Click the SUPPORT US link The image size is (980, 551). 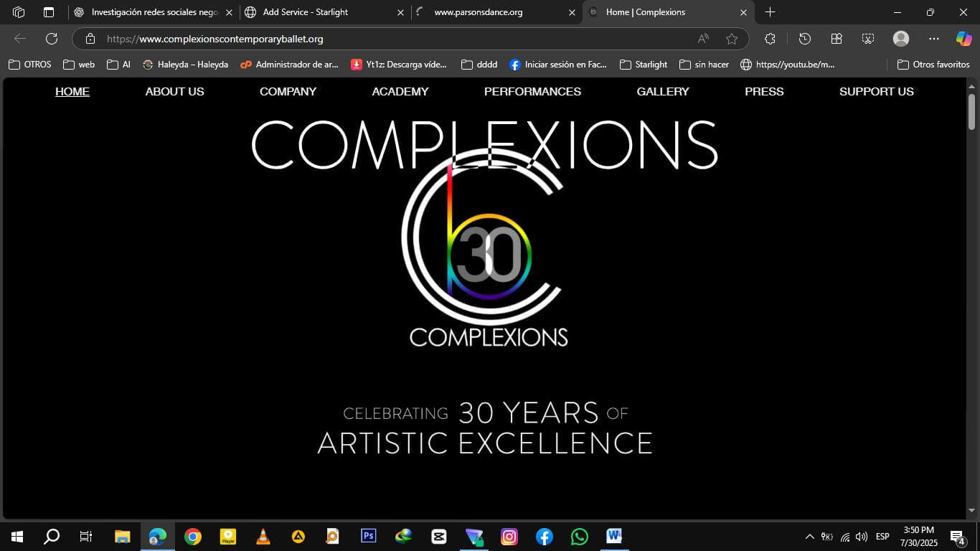876,92
